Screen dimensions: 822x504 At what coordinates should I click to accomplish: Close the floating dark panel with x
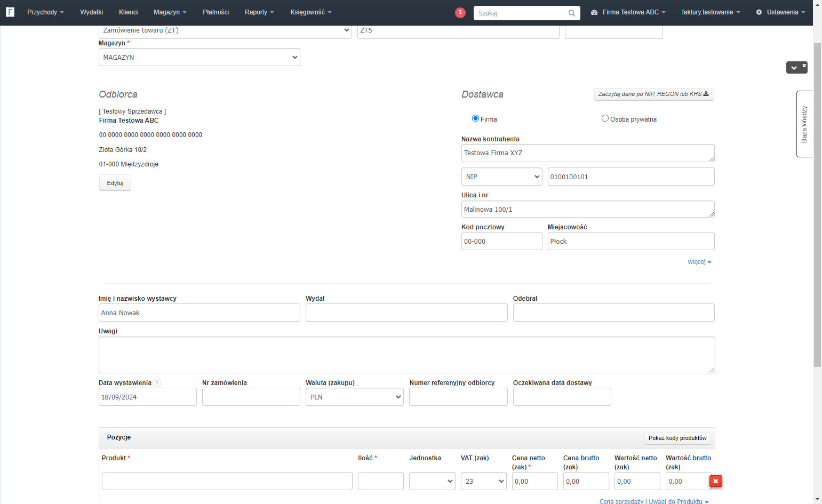click(x=804, y=66)
